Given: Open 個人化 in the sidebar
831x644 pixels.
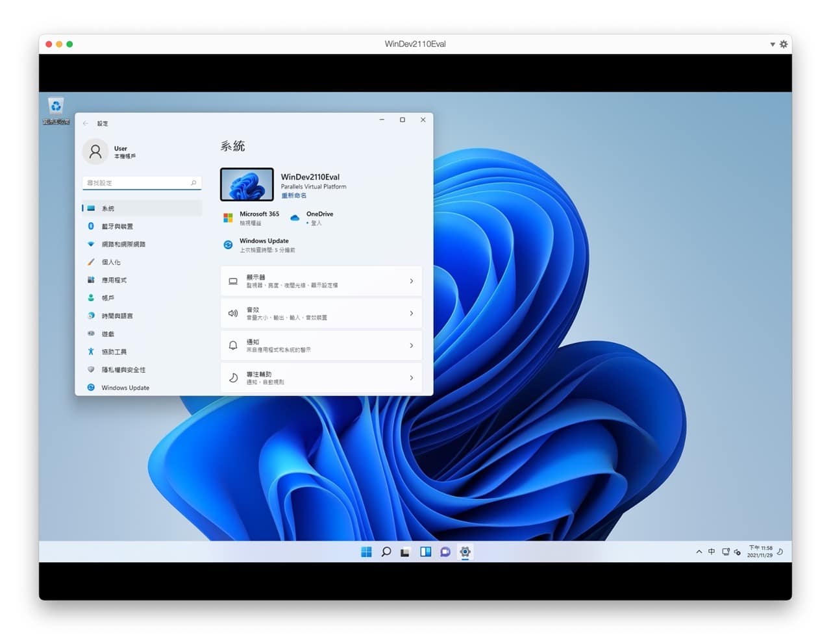Looking at the screenshot, I should [142, 262].
